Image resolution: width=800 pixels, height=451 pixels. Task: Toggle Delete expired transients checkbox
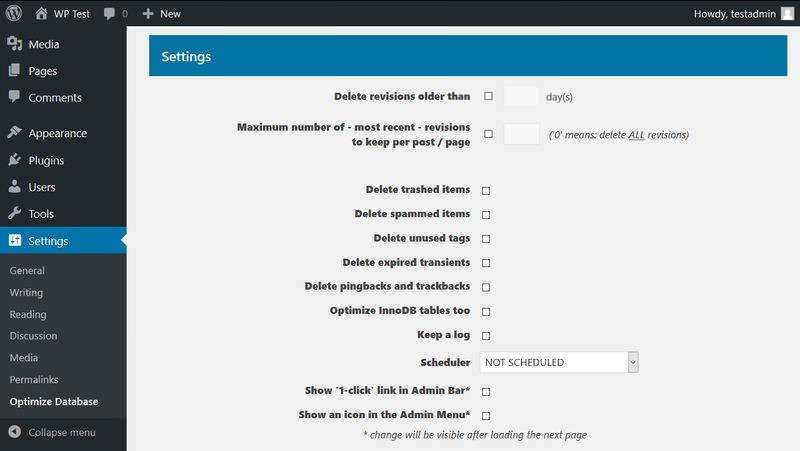tap(486, 263)
